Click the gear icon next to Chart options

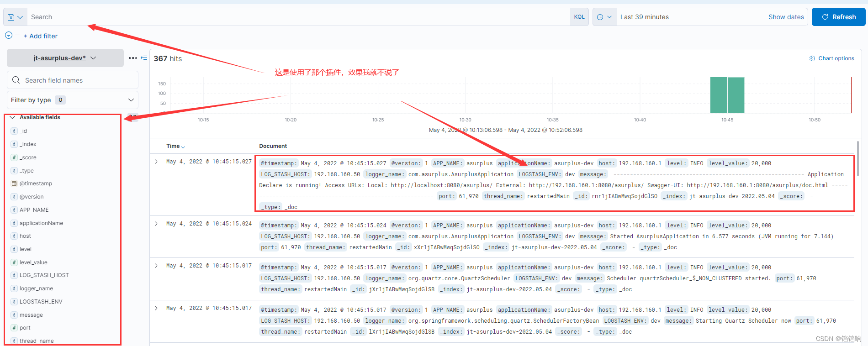point(812,58)
